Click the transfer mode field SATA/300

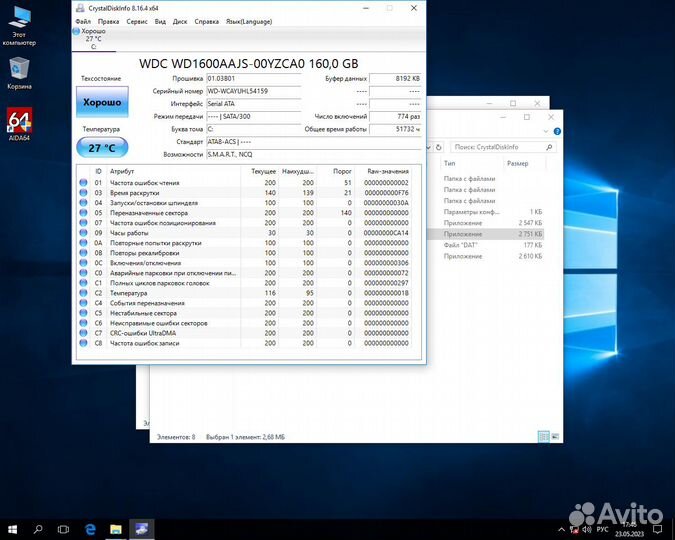pos(253,116)
